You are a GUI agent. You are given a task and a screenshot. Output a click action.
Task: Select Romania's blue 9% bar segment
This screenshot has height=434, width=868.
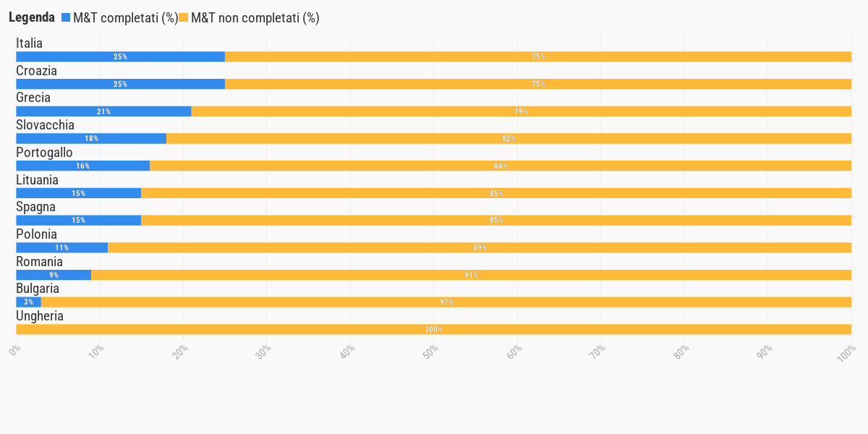[54, 275]
